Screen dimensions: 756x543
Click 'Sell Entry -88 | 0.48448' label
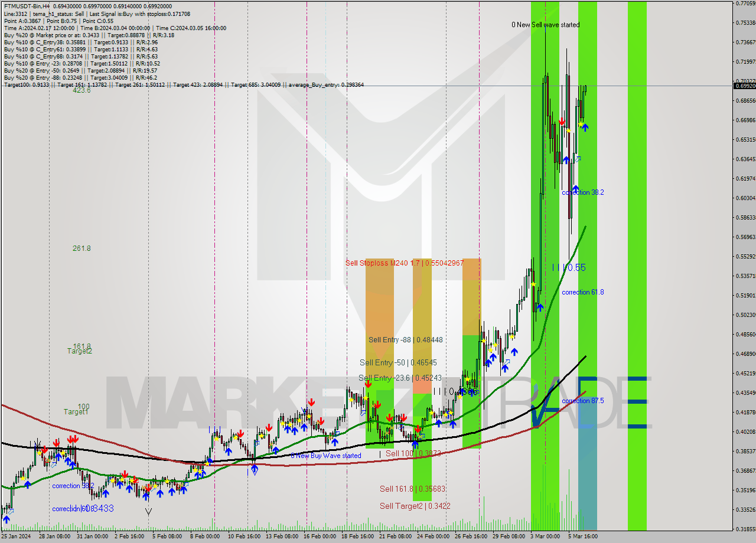click(x=406, y=340)
